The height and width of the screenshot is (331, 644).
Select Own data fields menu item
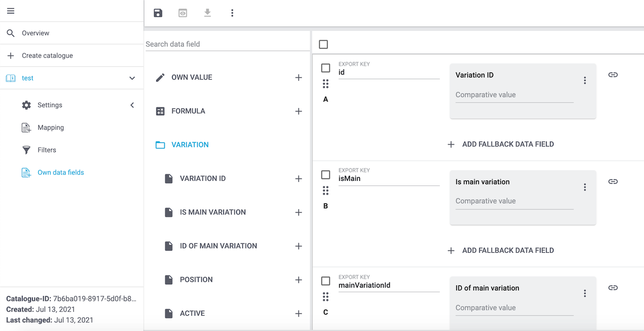61,173
